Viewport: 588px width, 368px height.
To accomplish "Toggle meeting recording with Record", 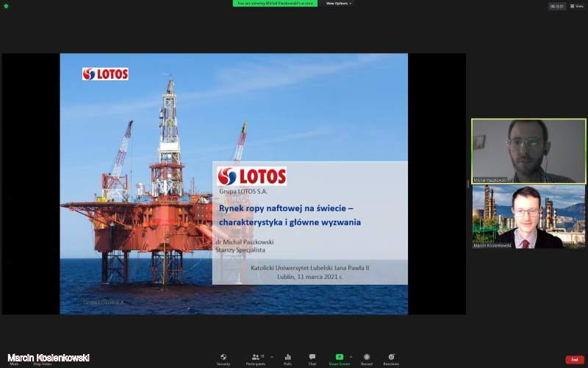I will click(366, 358).
